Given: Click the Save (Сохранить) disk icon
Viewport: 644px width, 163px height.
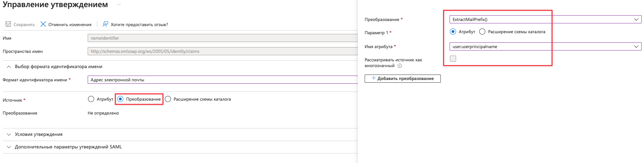Looking at the screenshot, I should click(x=8, y=24).
